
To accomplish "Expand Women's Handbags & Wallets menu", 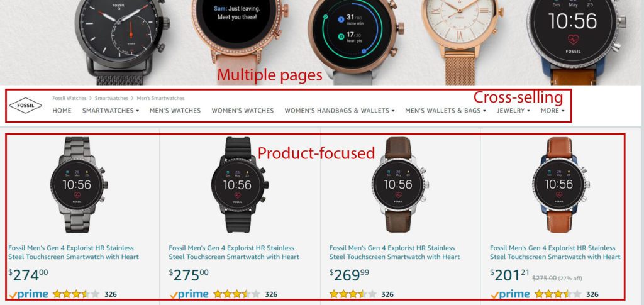I will coord(339,111).
